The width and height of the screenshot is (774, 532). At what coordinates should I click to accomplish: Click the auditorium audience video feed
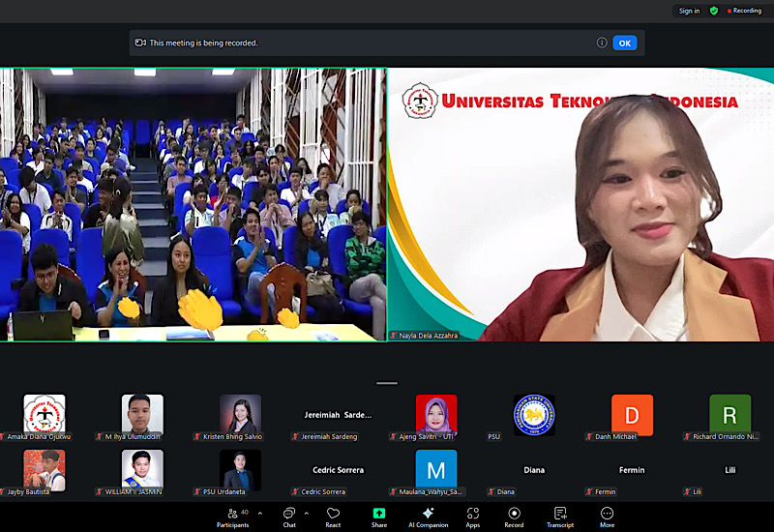click(193, 204)
